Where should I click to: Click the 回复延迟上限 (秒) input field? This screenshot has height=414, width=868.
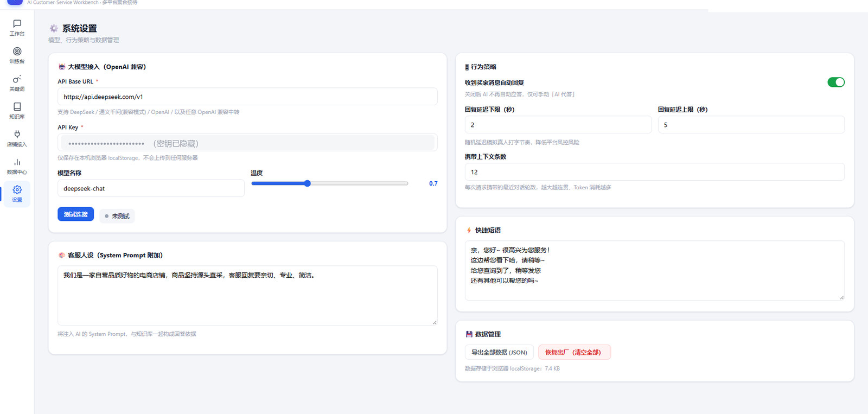click(x=751, y=125)
